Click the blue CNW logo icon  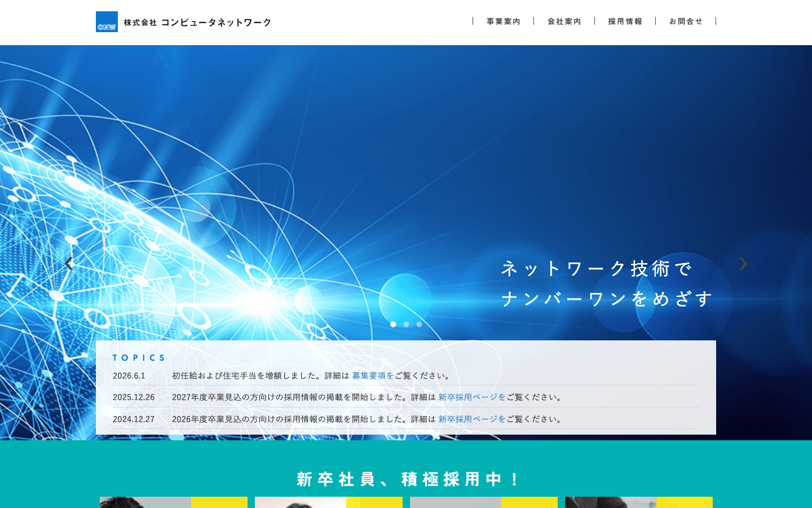click(107, 22)
